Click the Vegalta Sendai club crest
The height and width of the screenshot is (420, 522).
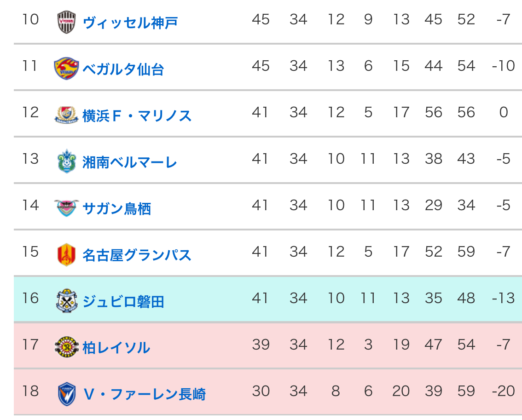66,68
